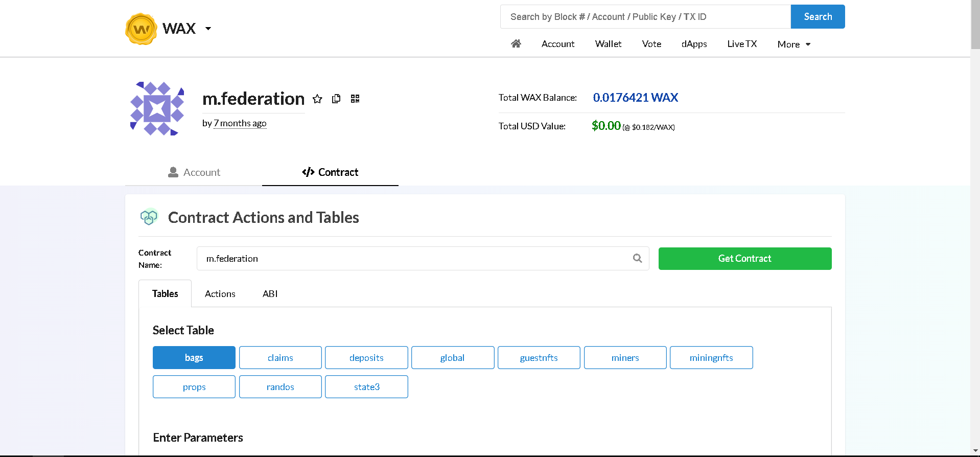The height and width of the screenshot is (457, 980).
Task: Select the miners table
Action: [625, 358]
